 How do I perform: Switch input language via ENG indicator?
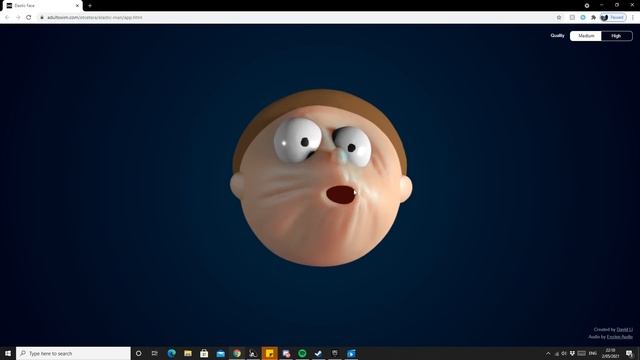pyautogui.click(x=593, y=353)
